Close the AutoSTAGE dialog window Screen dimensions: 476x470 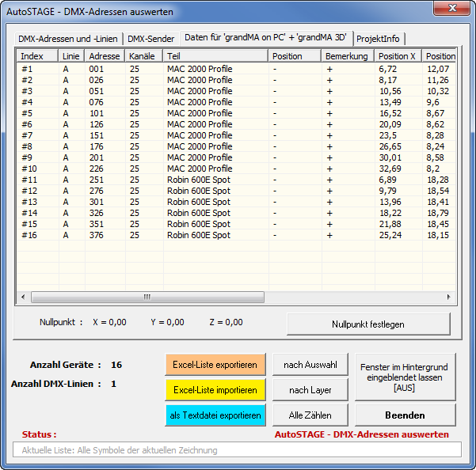click(x=451, y=9)
